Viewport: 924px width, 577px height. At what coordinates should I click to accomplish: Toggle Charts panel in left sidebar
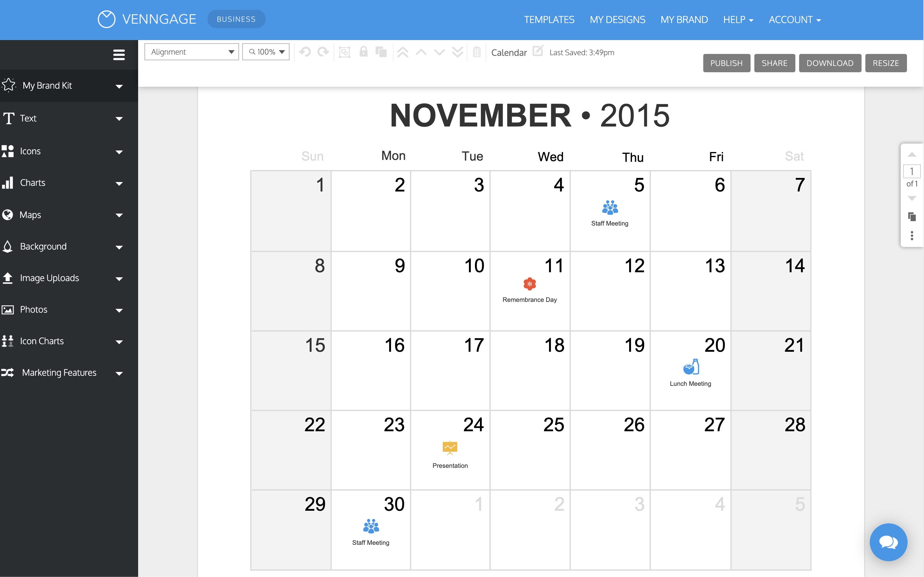64,183
